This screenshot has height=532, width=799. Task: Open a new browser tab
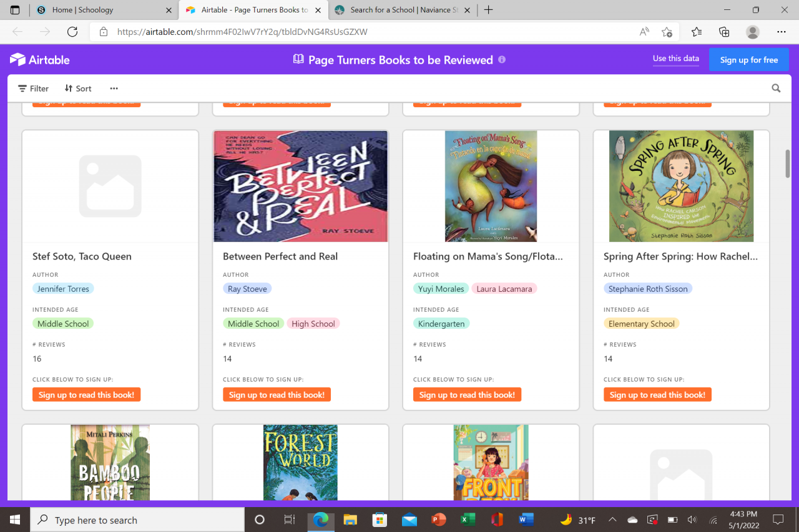pyautogui.click(x=488, y=10)
